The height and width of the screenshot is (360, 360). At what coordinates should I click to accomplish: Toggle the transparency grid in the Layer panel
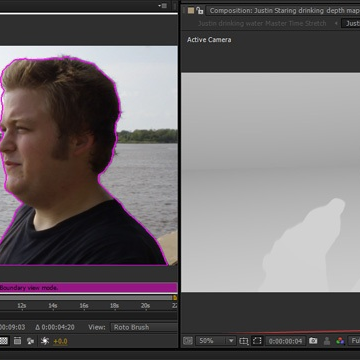point(3,341)
